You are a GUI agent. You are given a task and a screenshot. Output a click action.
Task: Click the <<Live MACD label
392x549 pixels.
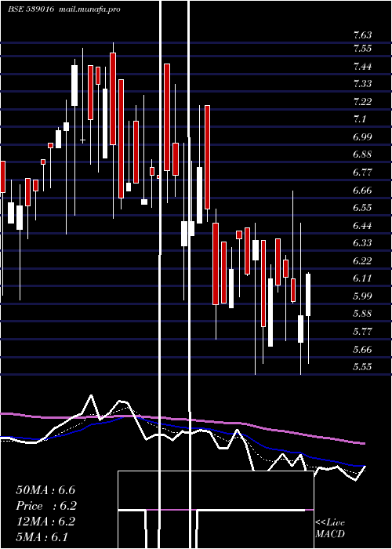pyautogui.click(x=330, y=529)
